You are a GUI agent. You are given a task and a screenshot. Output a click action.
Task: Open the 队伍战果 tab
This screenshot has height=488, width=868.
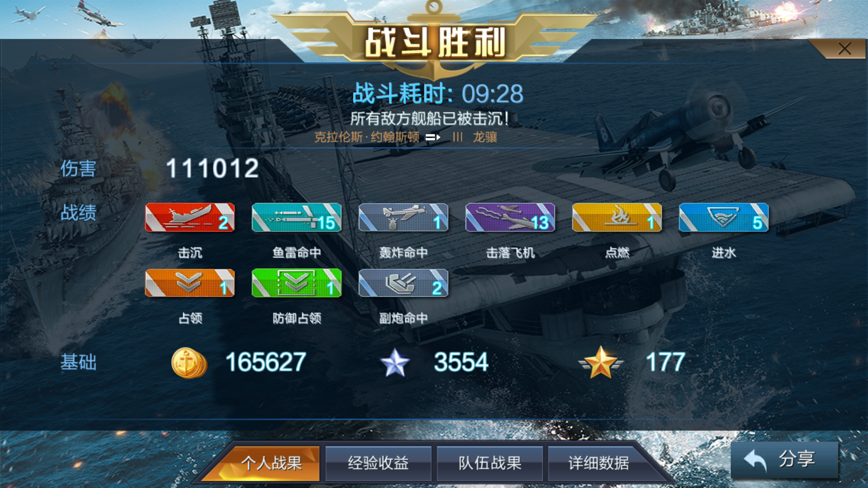click(x=490, y=463)
